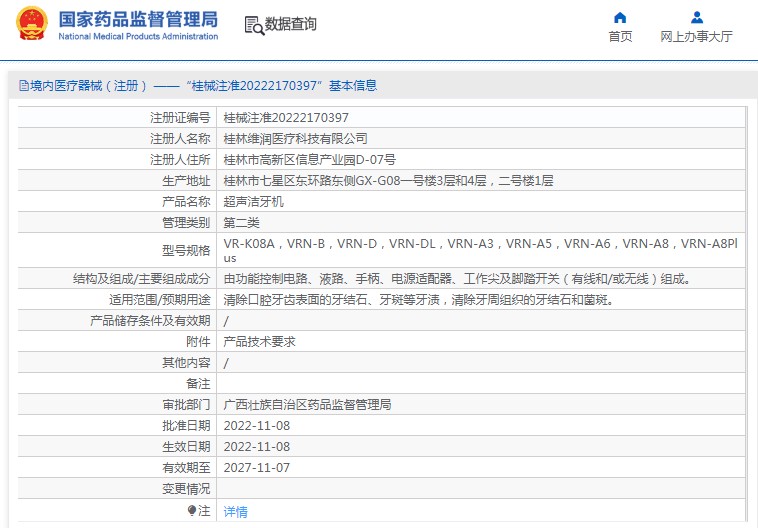Screen dimensions: 758x528
Task: Click National Medical Products Administration text
Action: 138,36
